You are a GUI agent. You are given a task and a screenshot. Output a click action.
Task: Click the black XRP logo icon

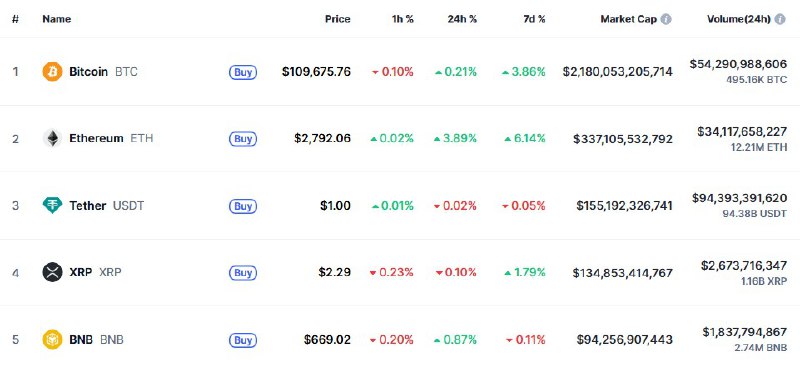click(x=52, y=272)
